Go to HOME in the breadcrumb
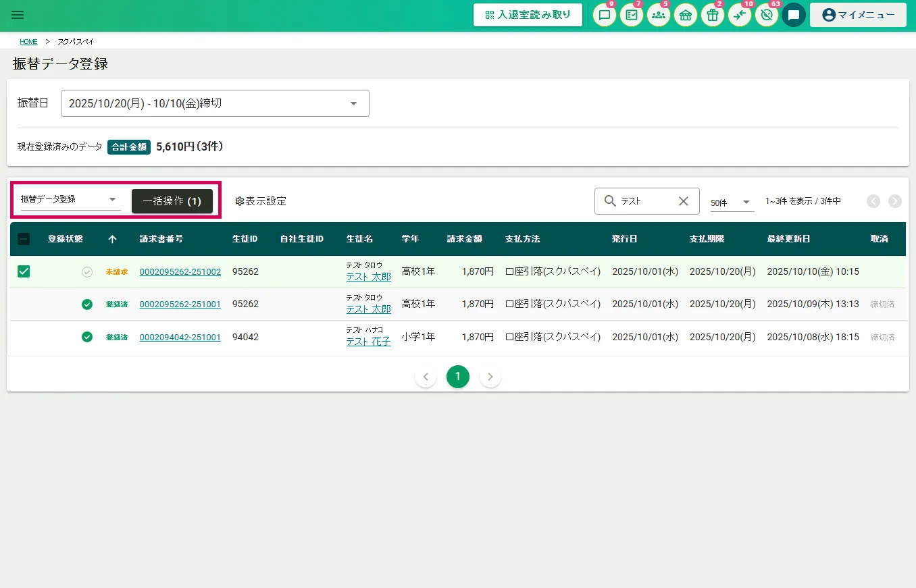This screenshot has height=588, width=916. click(28, 42)
